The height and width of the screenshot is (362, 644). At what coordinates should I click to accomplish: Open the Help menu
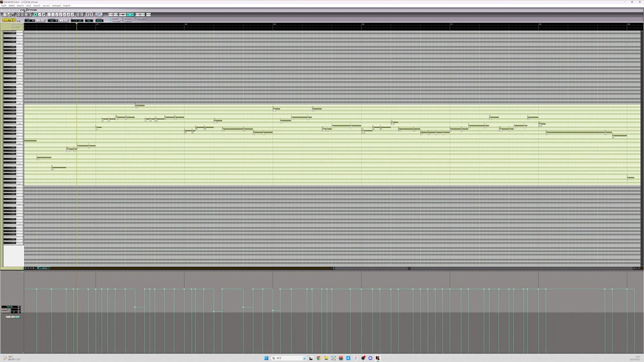[66, 6]
